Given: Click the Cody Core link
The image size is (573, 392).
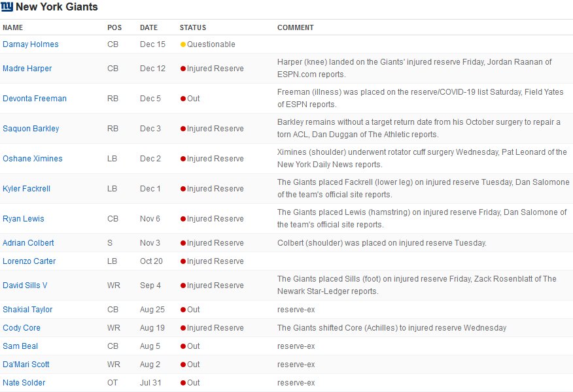Looking at the screenshot, I should 22,328.
